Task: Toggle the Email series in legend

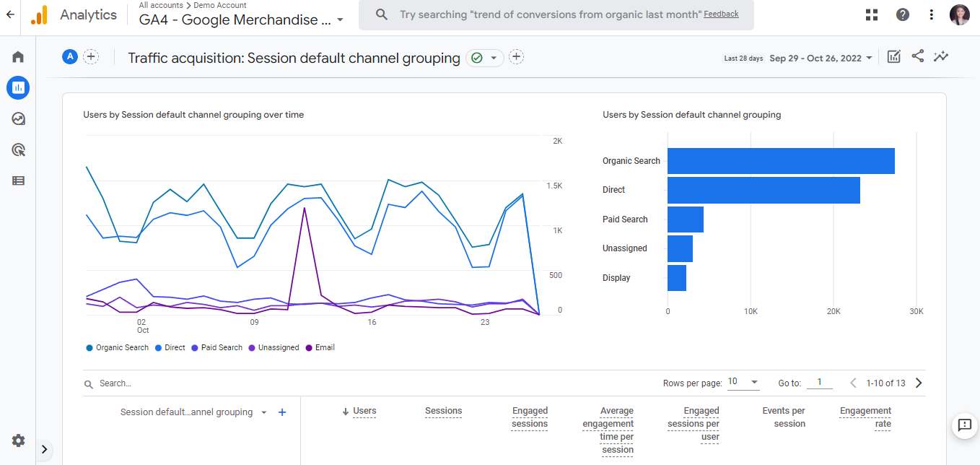Action: 320,347
